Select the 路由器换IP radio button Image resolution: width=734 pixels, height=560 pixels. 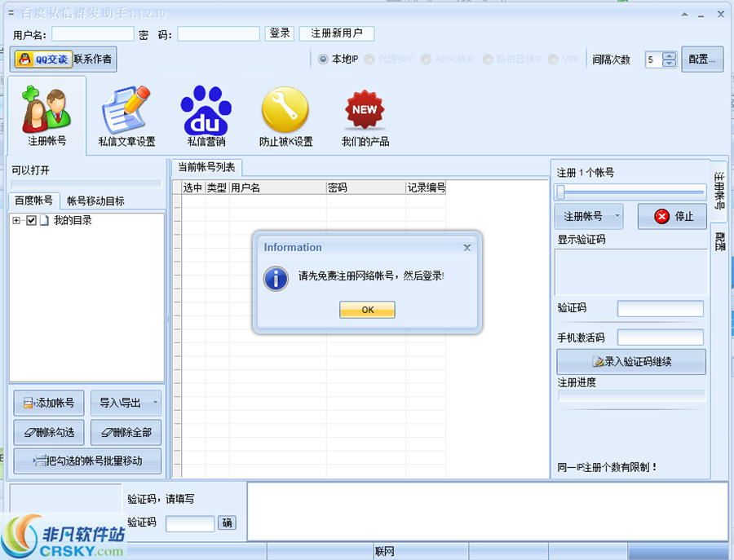tap(488, 59)
